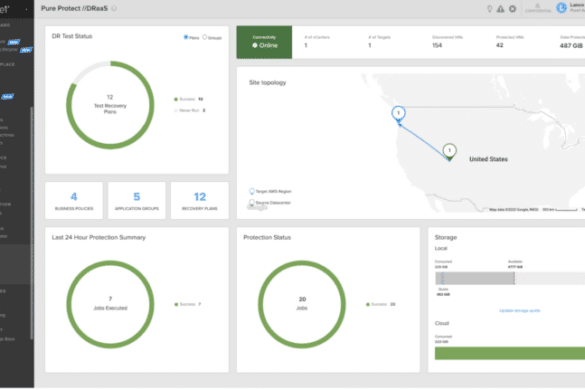Click the blue Target AWS Region map pin

398,114
